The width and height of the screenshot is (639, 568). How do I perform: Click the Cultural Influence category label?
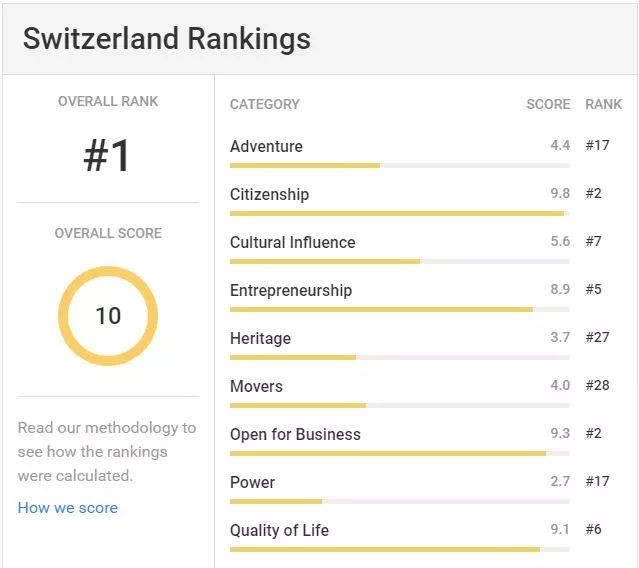tap(292, 242)
